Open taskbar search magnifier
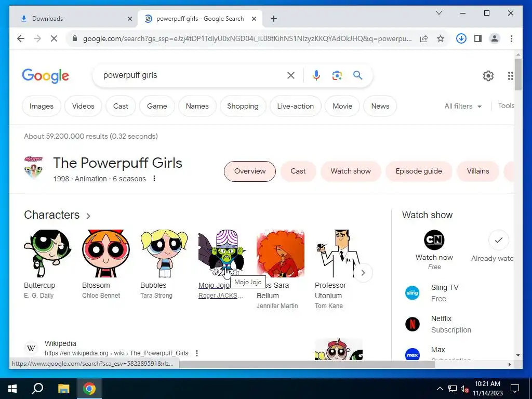 pyautogui.click(x=37, y=389)
